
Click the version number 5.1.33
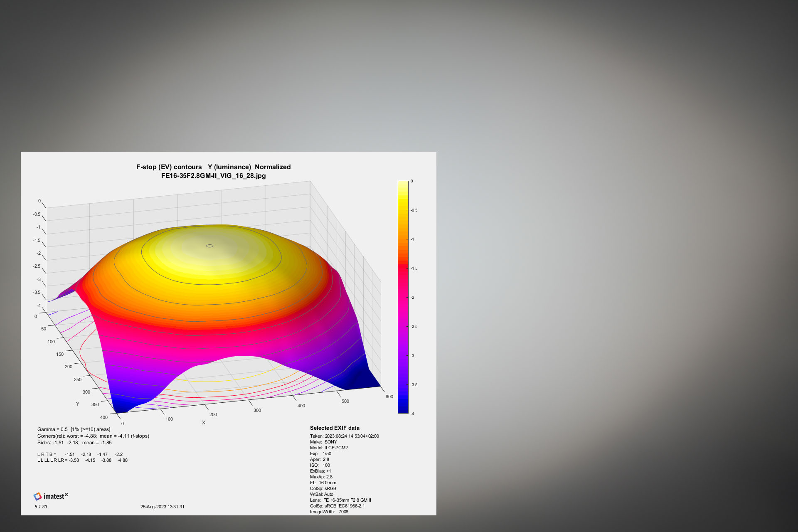[x=41, y=507]
